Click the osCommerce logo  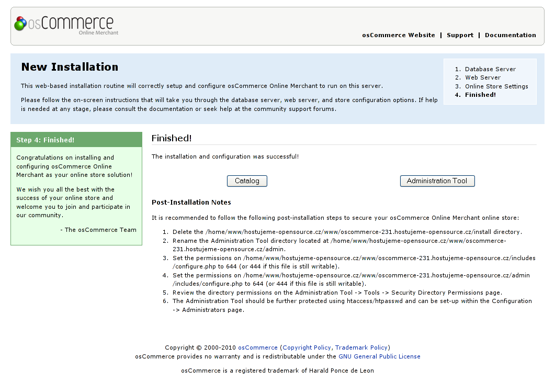tap(66, 25)
